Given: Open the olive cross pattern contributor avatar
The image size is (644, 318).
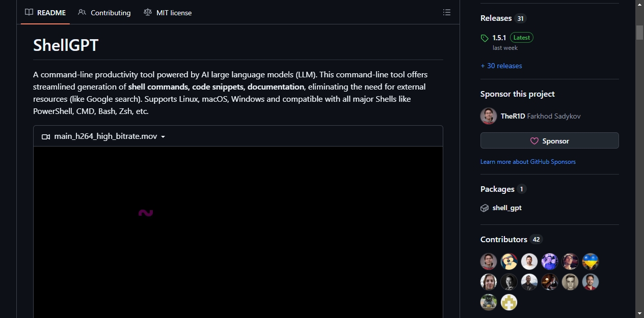Looking at the screenshot, I should pyautogui.click(x=509, y=302).
